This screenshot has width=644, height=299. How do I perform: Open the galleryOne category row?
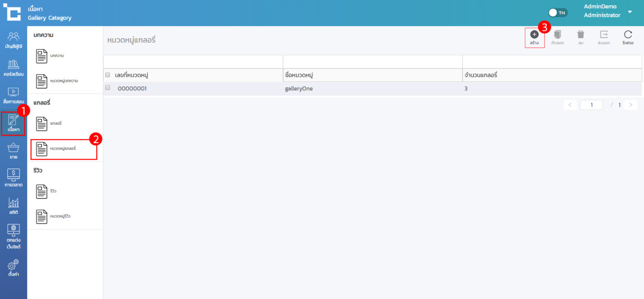299,88
